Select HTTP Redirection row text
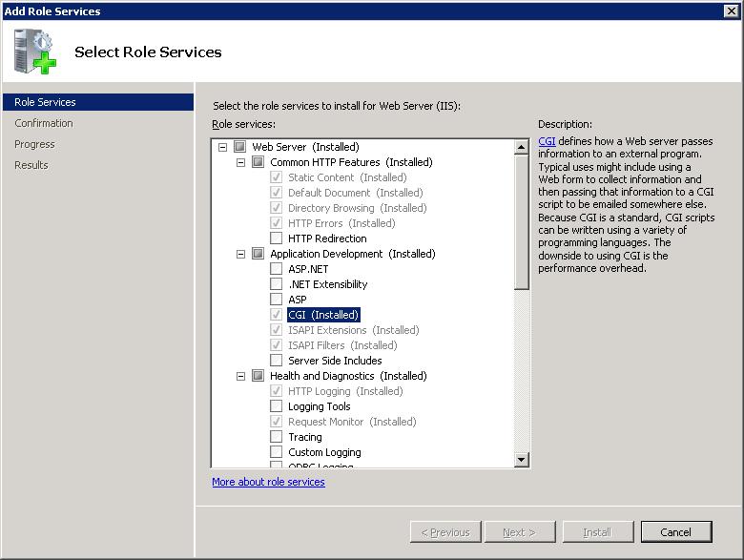This screenshot has width=744, height=560. pyautogui.click(x=327, y=239)
